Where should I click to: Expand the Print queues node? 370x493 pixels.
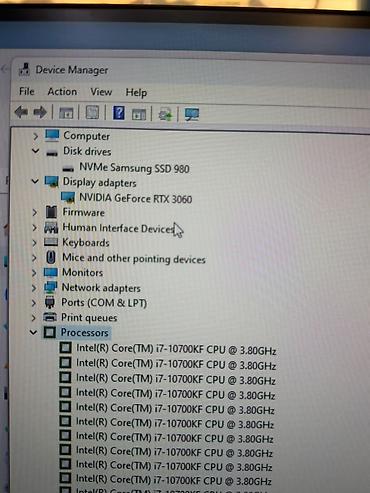[33, 317]
